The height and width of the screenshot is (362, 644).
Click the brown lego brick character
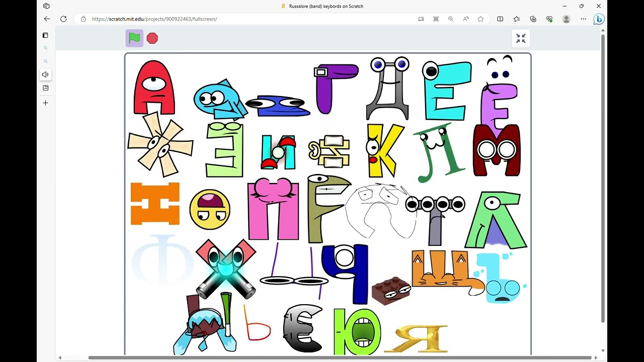coord(391,291)
